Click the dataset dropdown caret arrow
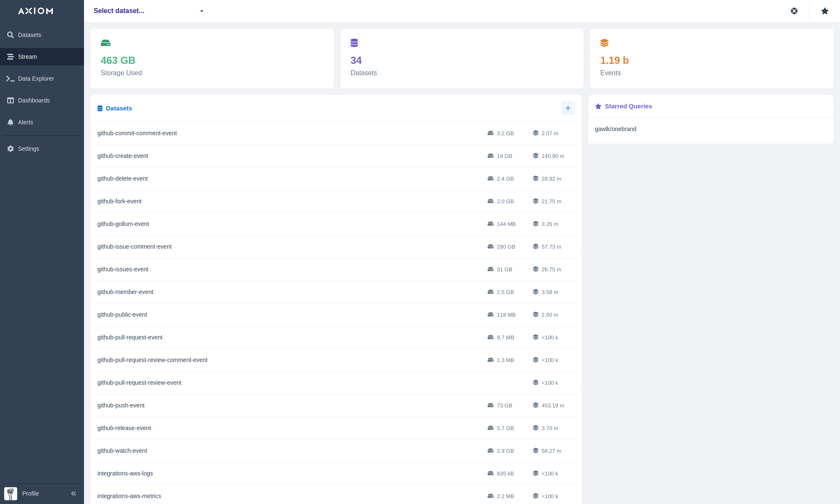Viewport: 840px width, 504px height. pyautogui.click(x=202, y=11)
